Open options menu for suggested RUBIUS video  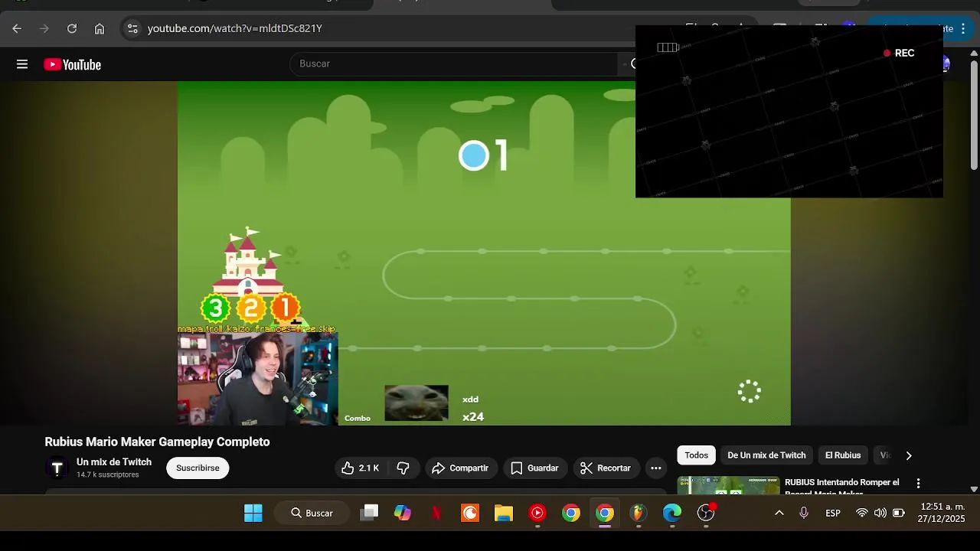[x=918, y=484]
